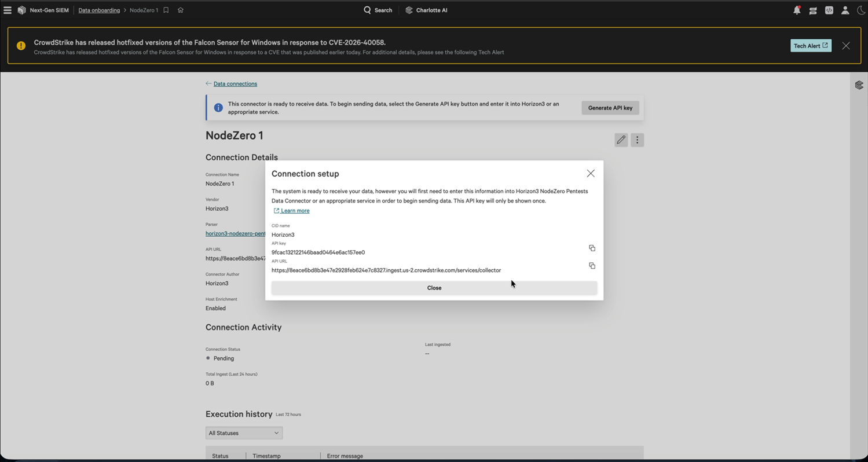Click the Error message column header
The width and height of the screenshot is (868, 462).
pyautogui.click(x=345, y=456)
